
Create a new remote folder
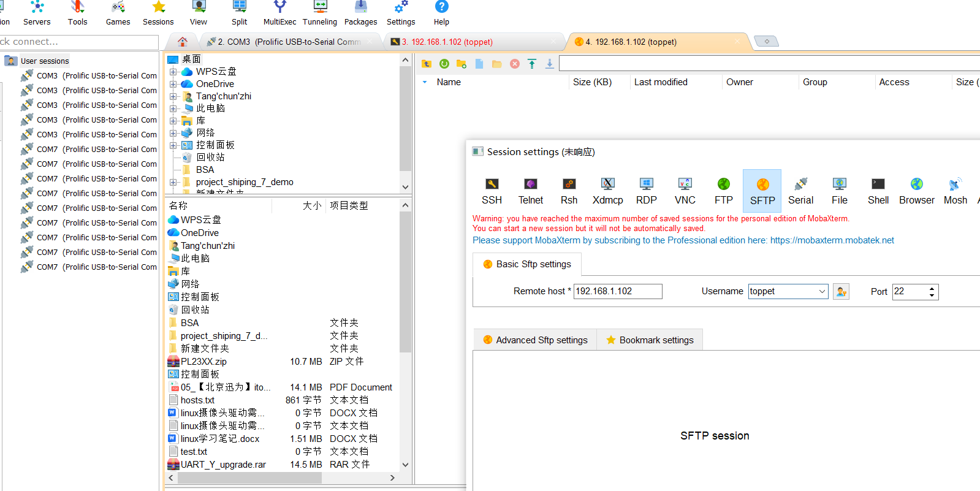[462, 64]
